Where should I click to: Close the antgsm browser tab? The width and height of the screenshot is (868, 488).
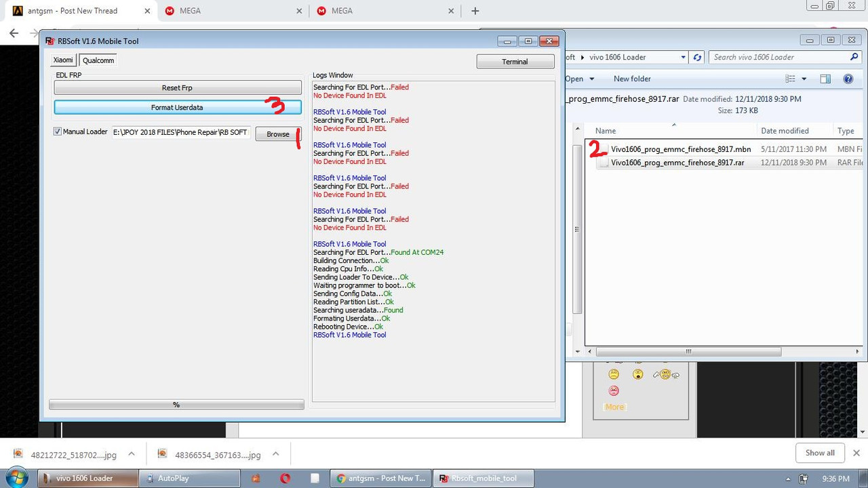(147, 11)
